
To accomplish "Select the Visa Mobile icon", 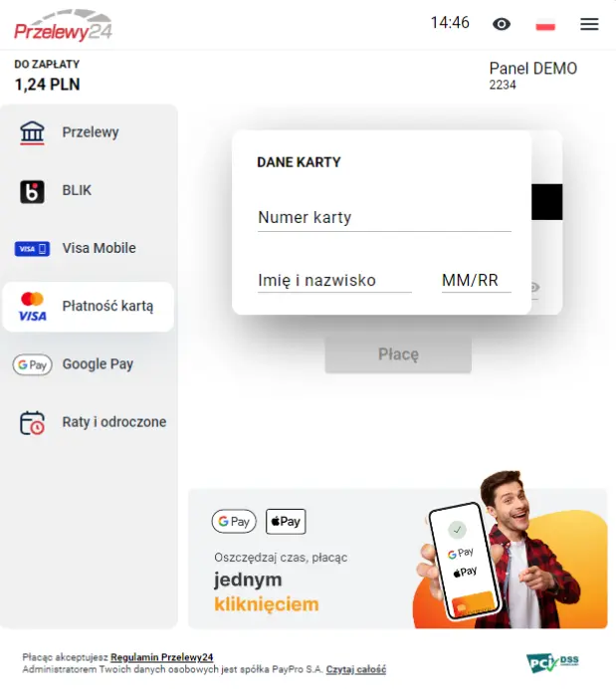I will pyautogui.click(x=32, y=249).
